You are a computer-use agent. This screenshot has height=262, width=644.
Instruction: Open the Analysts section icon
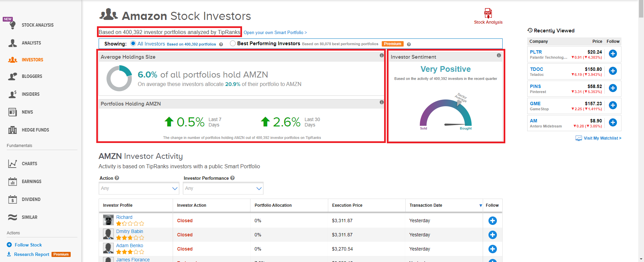tap(12, 43)
